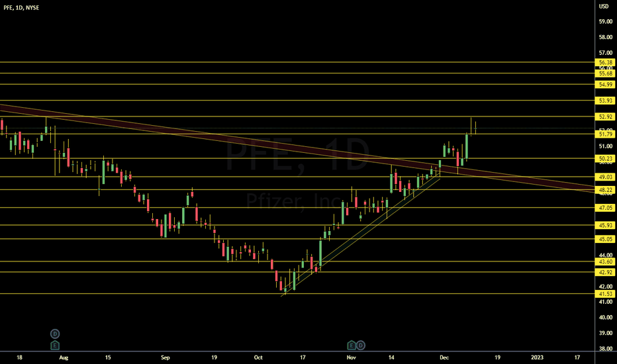This screenshot has width=617, height=364.
Task: Select the 52.92 price level label
Action: (x=605, y=117)
